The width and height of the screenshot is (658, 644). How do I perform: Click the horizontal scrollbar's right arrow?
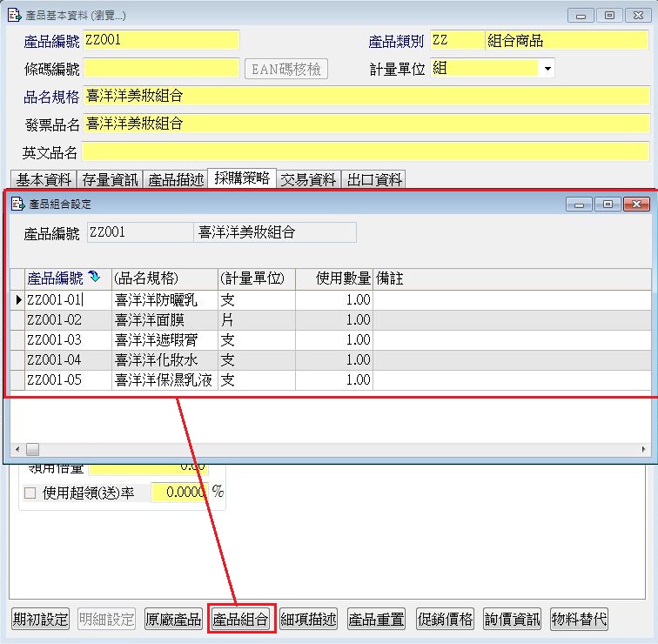point(644,450)
